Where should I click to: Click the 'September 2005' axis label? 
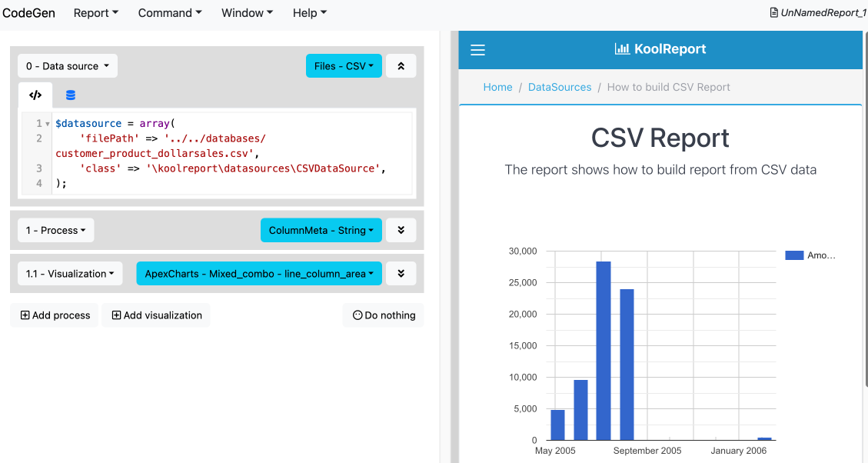pos(647,450)
